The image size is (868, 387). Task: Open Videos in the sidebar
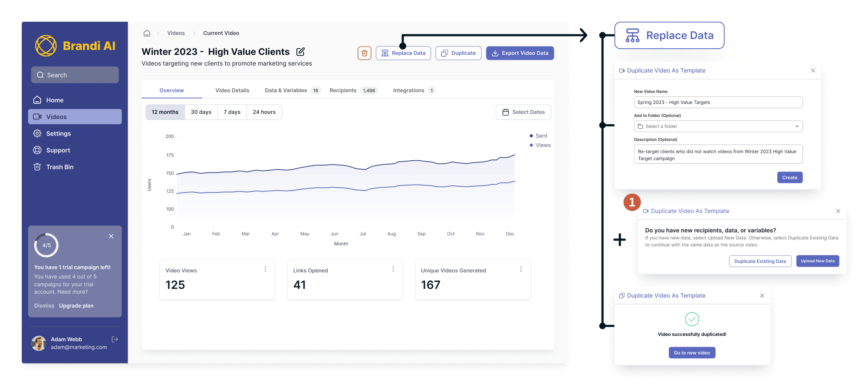75,117
